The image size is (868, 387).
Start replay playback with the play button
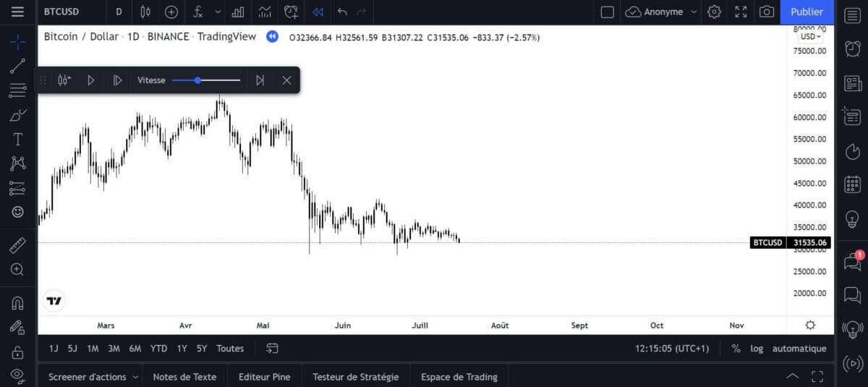coord(91,80)
